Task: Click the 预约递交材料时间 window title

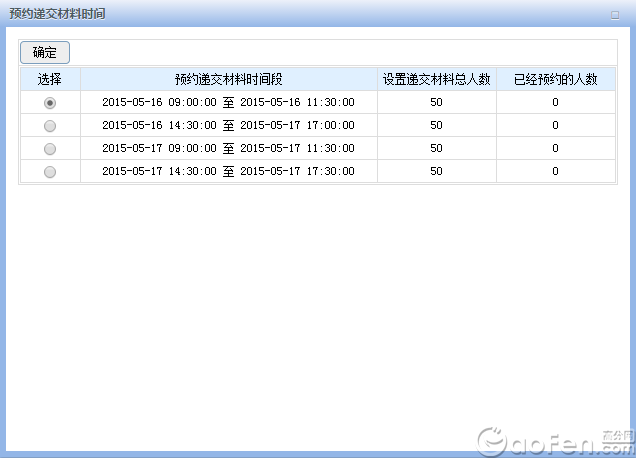Action: (x=56, y=14)
